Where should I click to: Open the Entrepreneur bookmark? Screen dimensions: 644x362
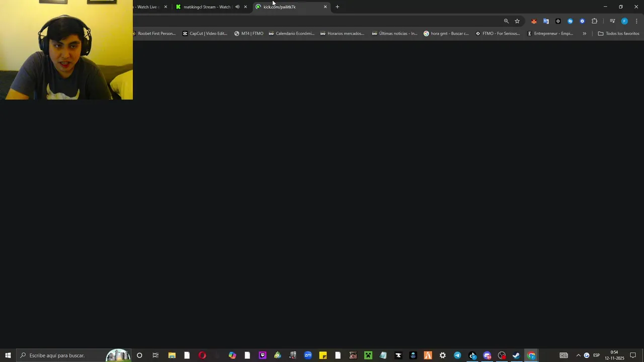(x=550, y=34)
